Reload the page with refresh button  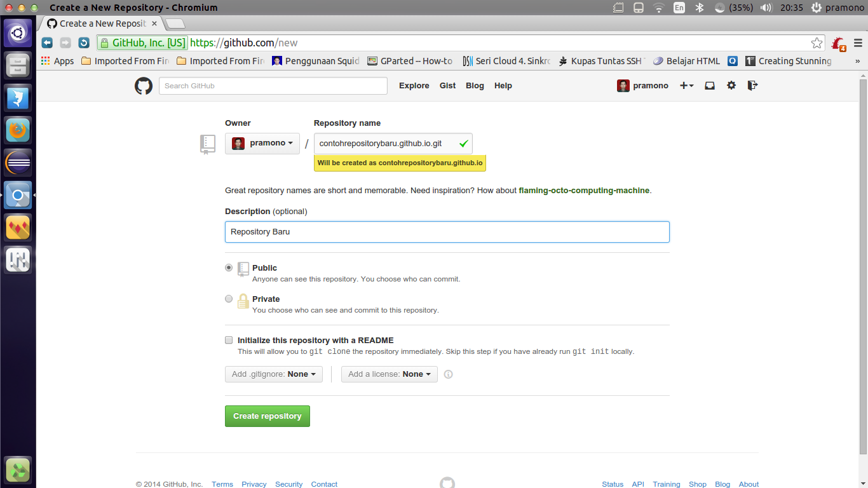(x=84, y=43)
